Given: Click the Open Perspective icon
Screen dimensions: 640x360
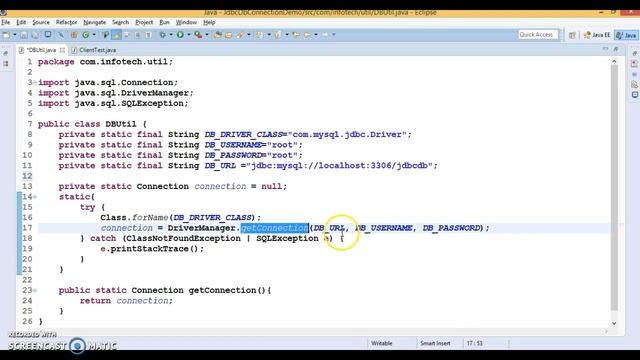Looking at the screenshot, I should tap(572, 35).
